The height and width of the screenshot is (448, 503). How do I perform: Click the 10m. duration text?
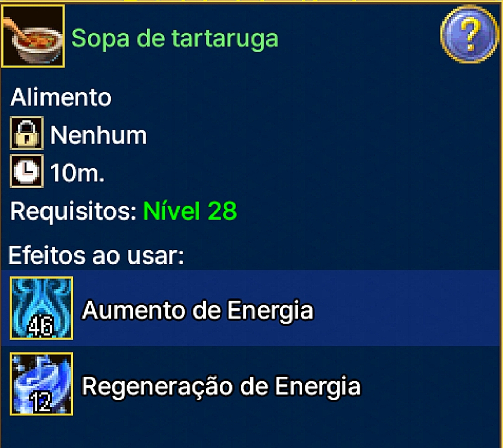pos(77,173)
